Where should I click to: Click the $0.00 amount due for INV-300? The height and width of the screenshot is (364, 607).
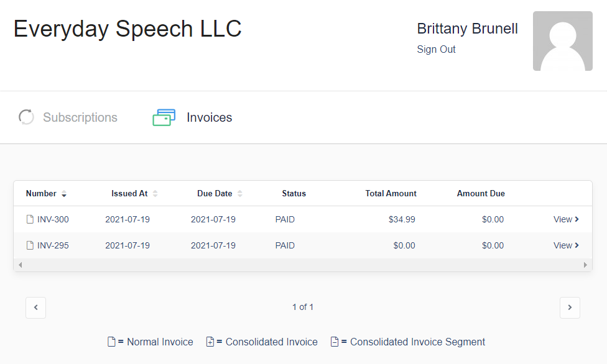493,219
